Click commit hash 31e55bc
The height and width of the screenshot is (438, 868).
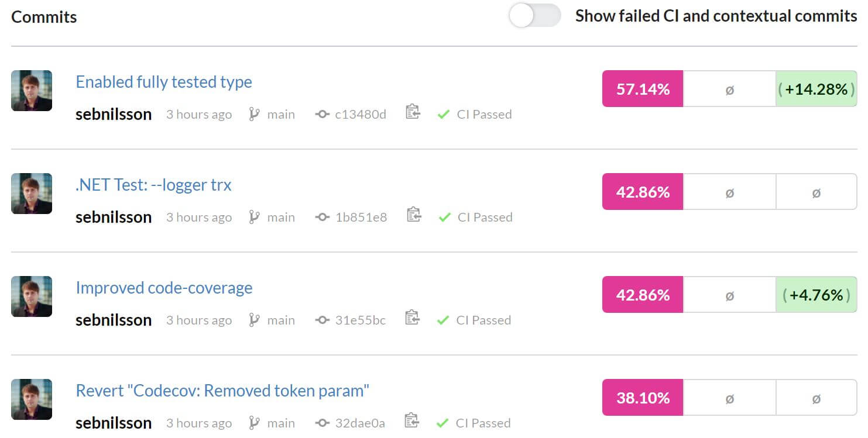coord(360,320)
